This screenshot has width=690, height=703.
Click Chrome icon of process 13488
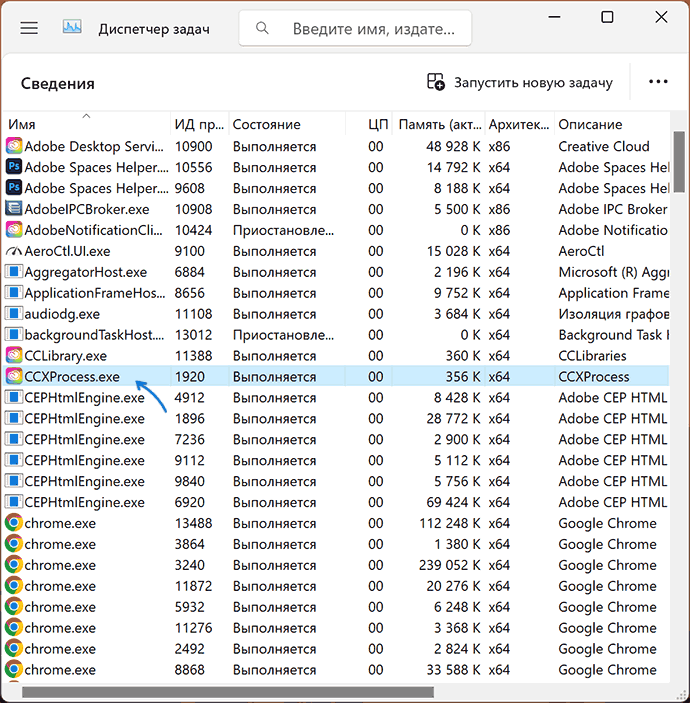(x=14, y=523)
